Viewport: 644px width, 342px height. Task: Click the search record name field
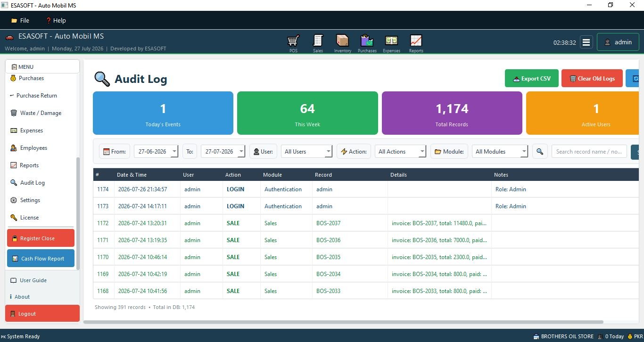click(x=589, y=151)
